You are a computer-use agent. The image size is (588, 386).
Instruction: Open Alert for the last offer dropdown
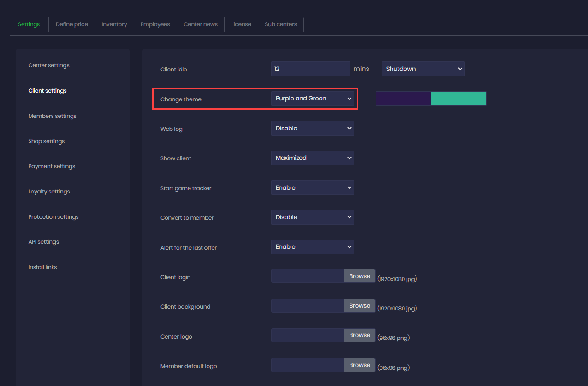pos(312,246)
